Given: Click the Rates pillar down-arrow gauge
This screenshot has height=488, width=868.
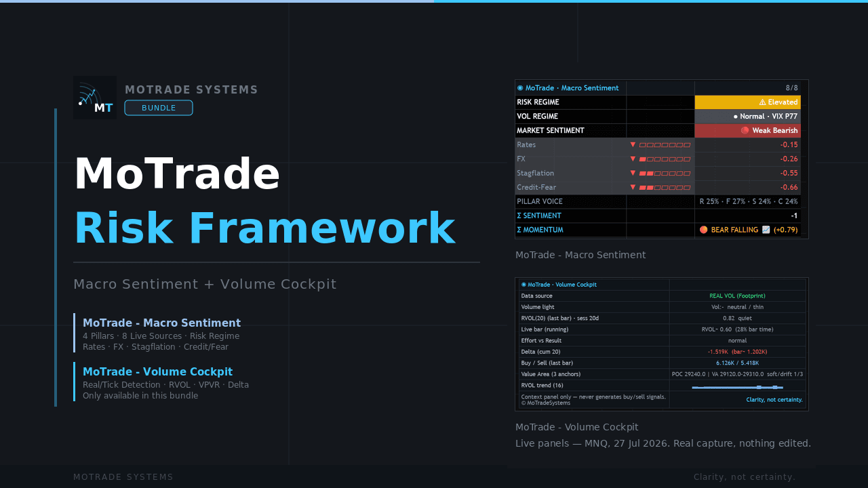Looking at the screenshot, I should (660, 144).
